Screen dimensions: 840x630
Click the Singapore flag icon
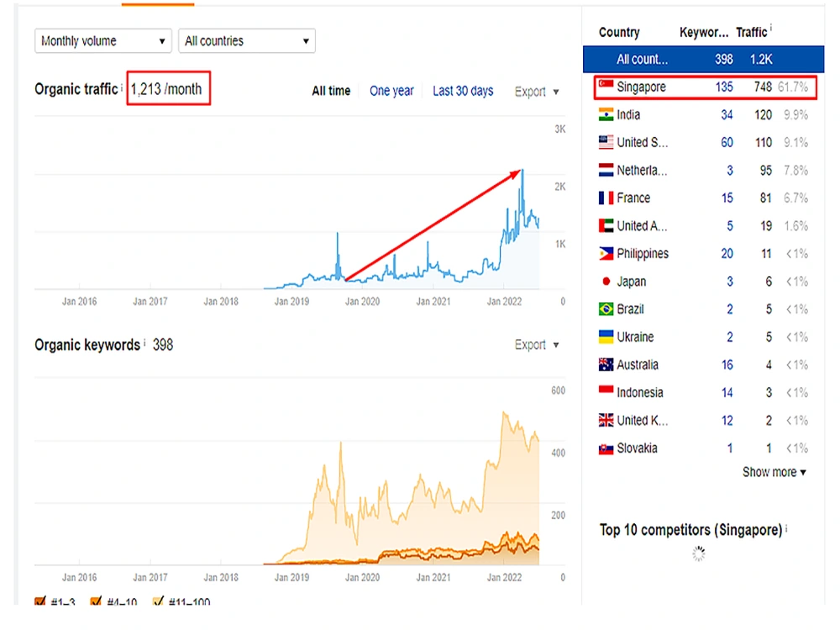[x=606, y=86]
